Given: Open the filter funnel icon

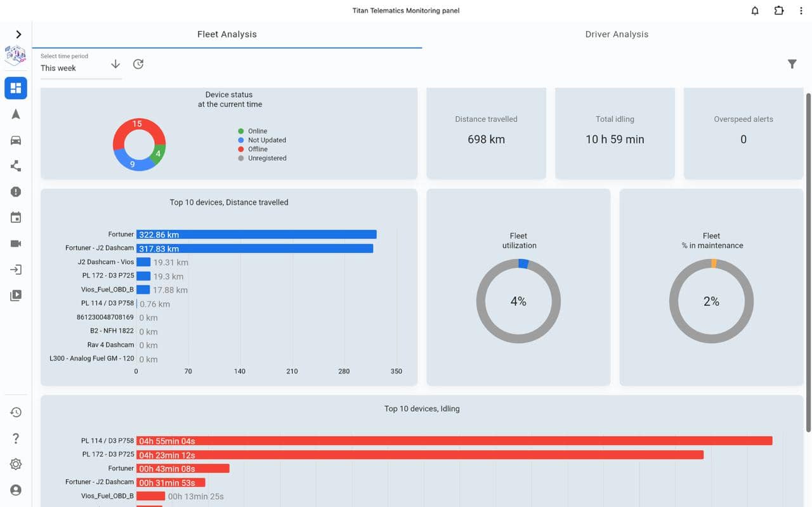Looking at the screenshot, I should pos(792,64).
